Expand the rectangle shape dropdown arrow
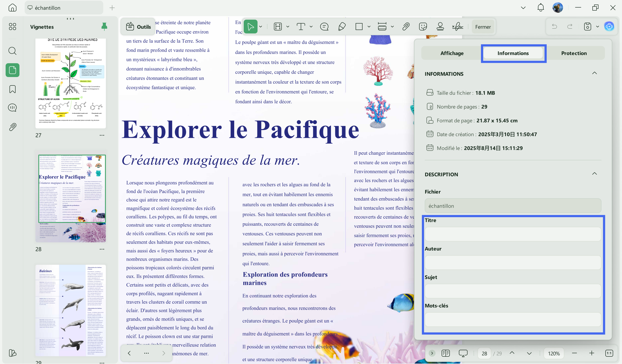Image resolution: width=622 pixels, height=364 pixels. [x=369, y=27]
